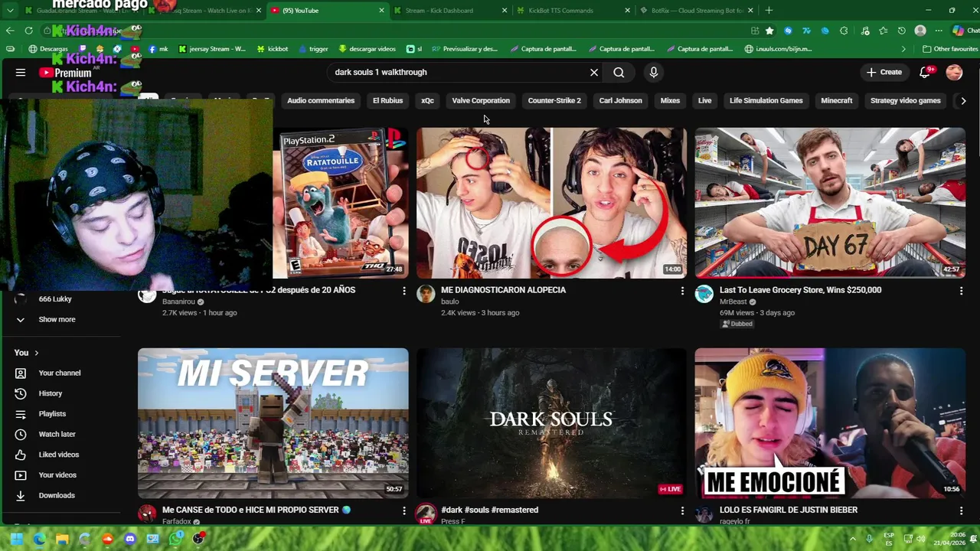The width and height of the screenshot is (980, 551).
Task: Click the browser back arrow
Action: pyautogui.click(x=10, y=31)
